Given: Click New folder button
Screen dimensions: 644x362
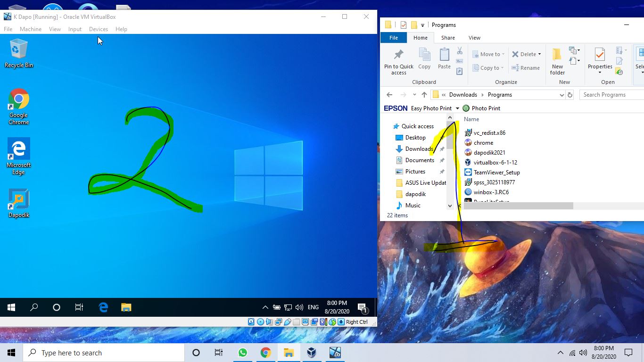Looking at the screenshot, I should (x=557, y=61).
